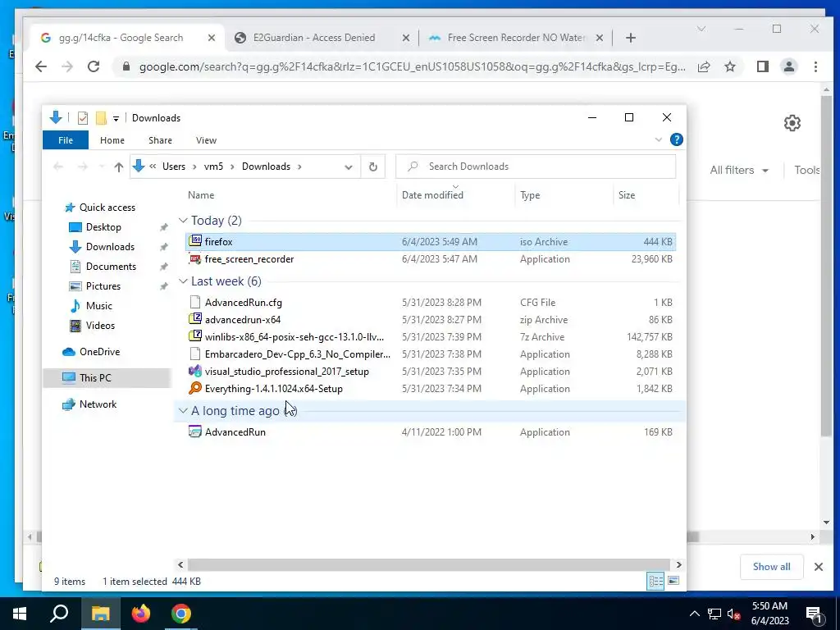Click the Chrome address bar URL
Viewport: 840px width, 630px height.
coord(412,66)
